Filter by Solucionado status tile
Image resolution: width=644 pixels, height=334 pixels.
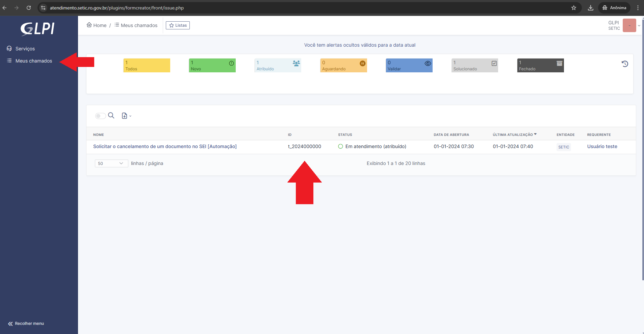coord(474,66)
